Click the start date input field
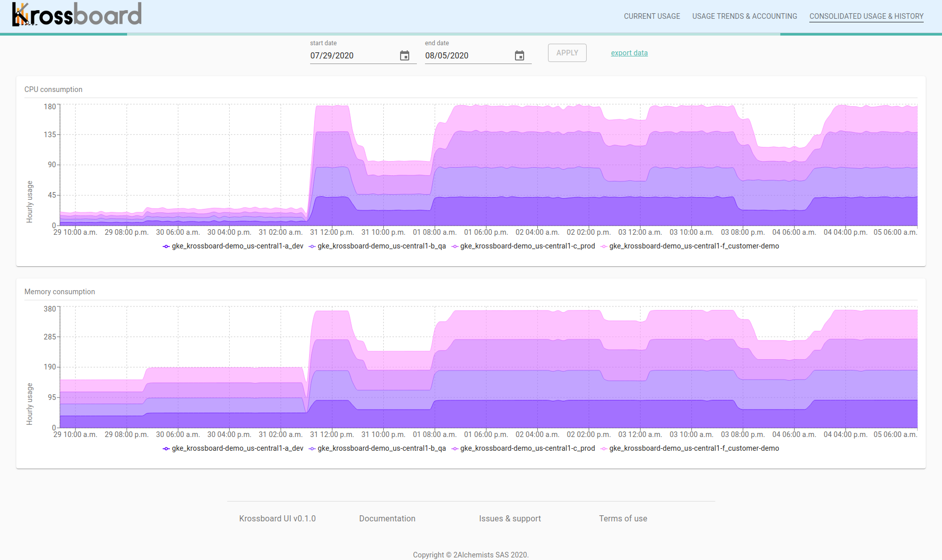 tap(351, 56)
